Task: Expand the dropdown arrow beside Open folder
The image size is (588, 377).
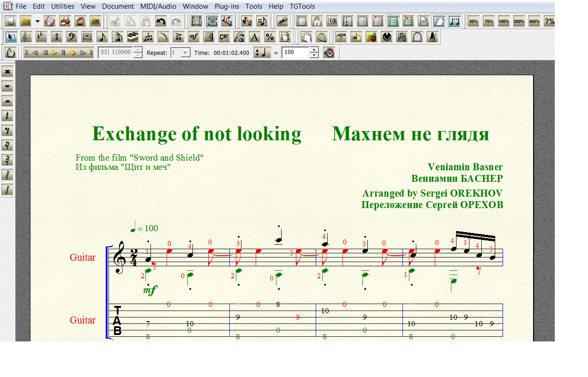Action: (37, 21)
